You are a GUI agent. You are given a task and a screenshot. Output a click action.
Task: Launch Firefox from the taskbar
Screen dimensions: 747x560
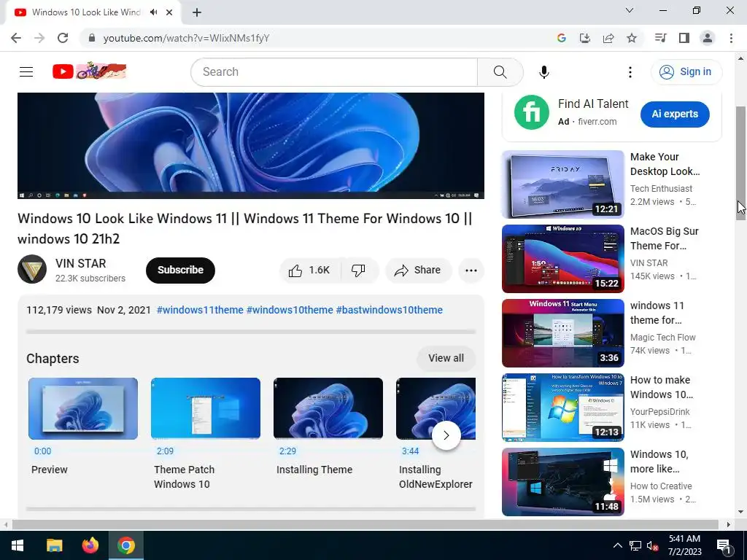tap(90, 545)
